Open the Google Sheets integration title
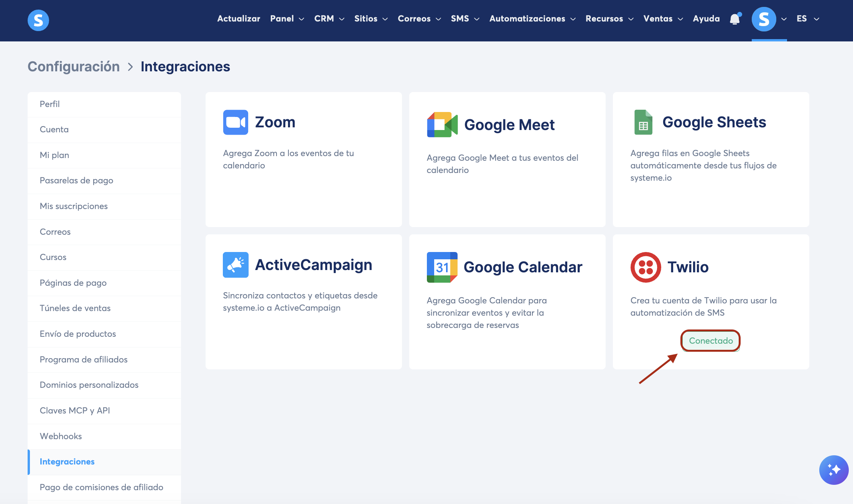Image resolution: width=853 pixels, height=504 pixels. pos(714,122)
